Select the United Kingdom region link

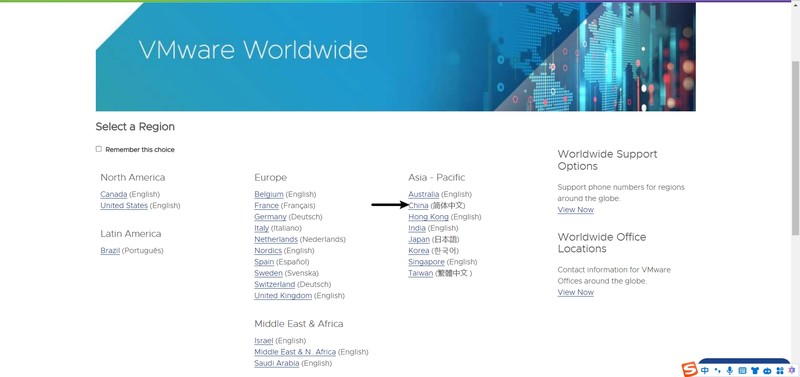click(283, 295)
